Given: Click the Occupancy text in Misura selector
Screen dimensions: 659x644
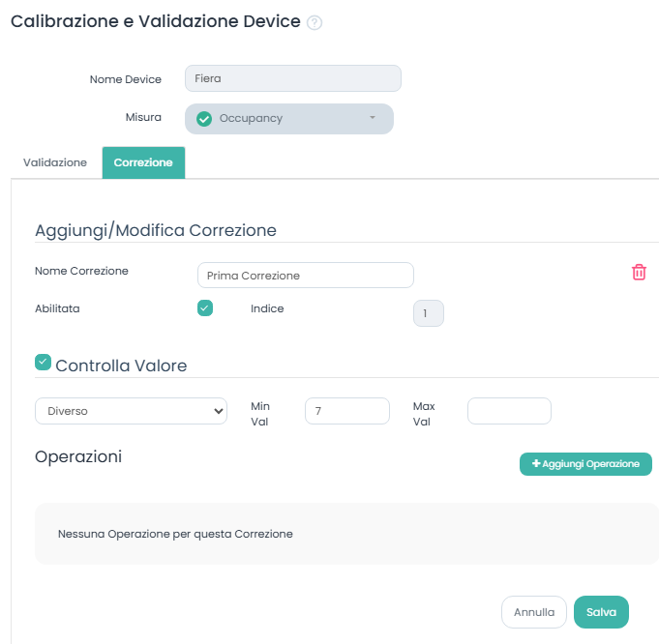Looking at the screenshot, I should coord(251,119).
